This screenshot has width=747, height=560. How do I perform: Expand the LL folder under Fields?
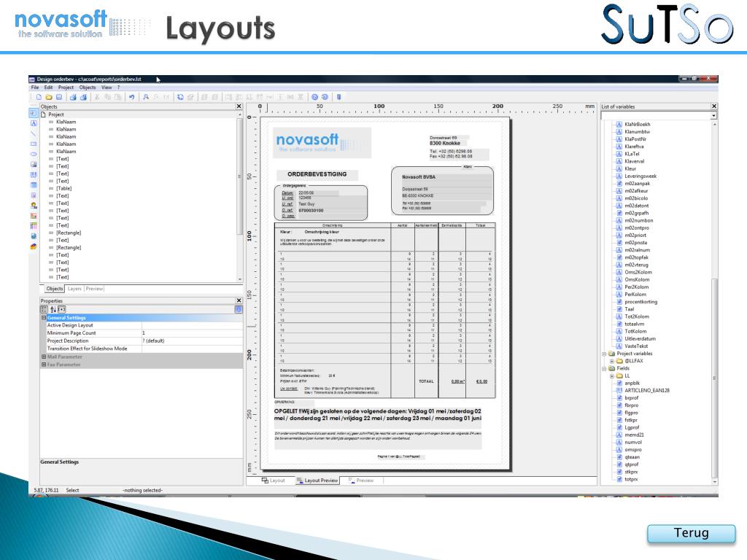[612, 376]
